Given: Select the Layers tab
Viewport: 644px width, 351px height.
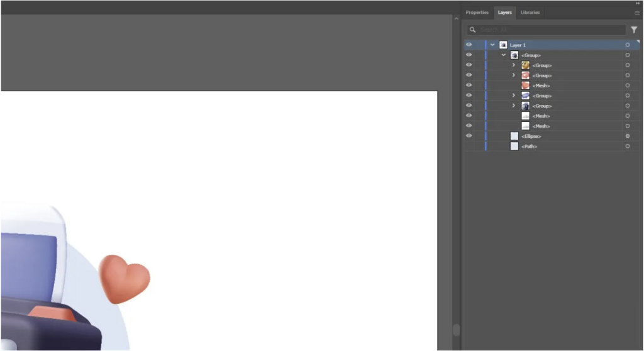Looking at the screenshot, I should tap(505, 13).
